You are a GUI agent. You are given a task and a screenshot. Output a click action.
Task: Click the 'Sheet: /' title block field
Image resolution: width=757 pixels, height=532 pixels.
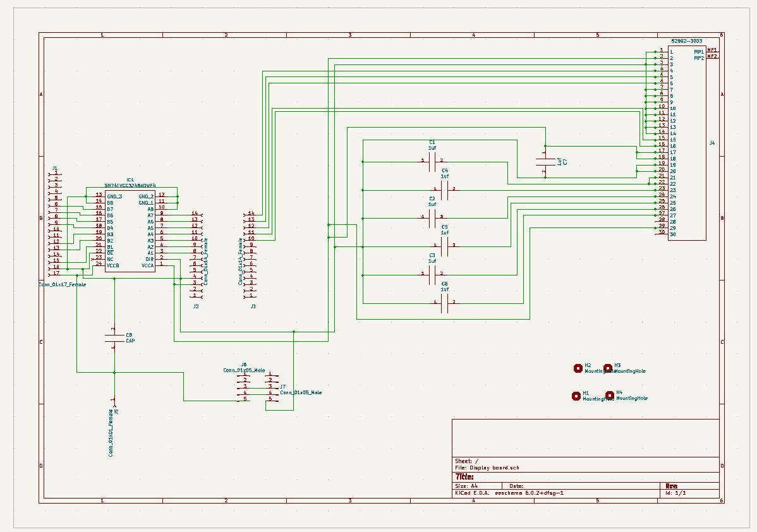point(467,461)
